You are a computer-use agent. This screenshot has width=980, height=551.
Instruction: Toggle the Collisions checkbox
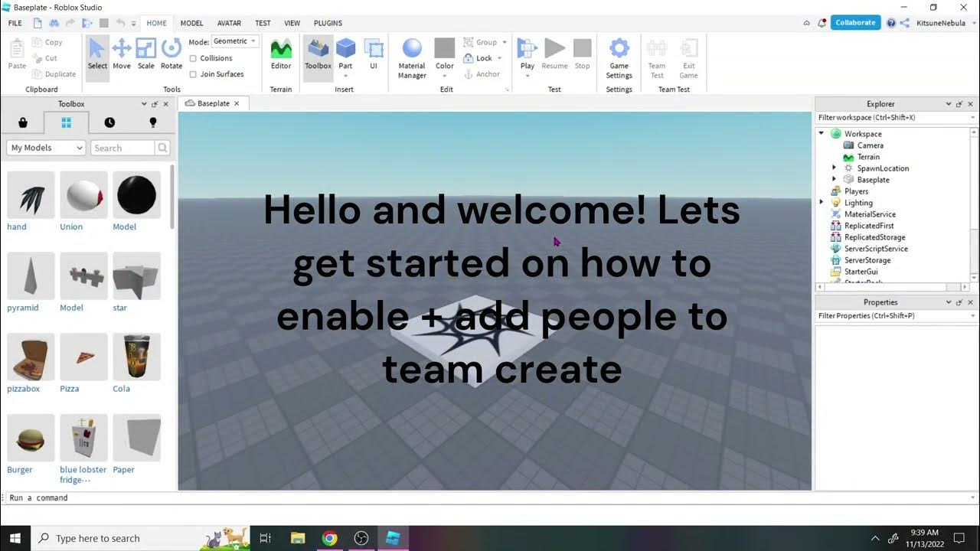tap(193, 58)
